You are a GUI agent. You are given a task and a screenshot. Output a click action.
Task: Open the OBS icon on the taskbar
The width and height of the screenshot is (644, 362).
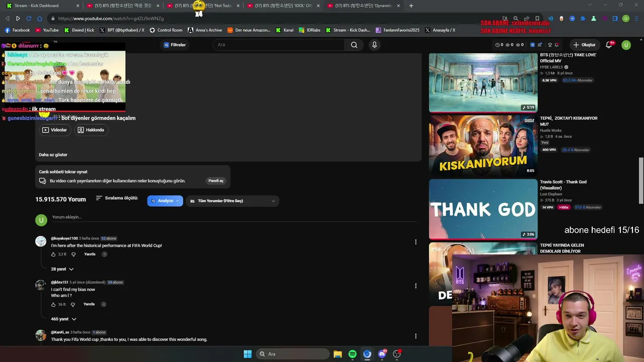point(397,354)
